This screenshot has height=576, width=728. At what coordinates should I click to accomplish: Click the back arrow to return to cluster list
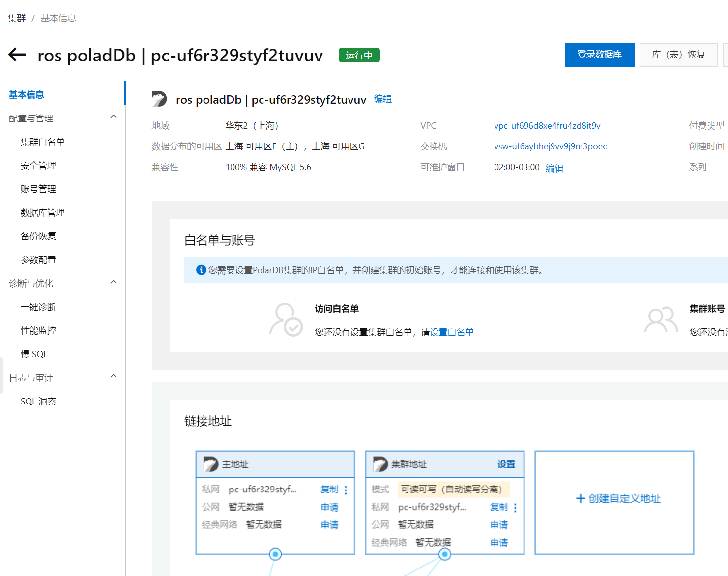click(x=16, y=55)
